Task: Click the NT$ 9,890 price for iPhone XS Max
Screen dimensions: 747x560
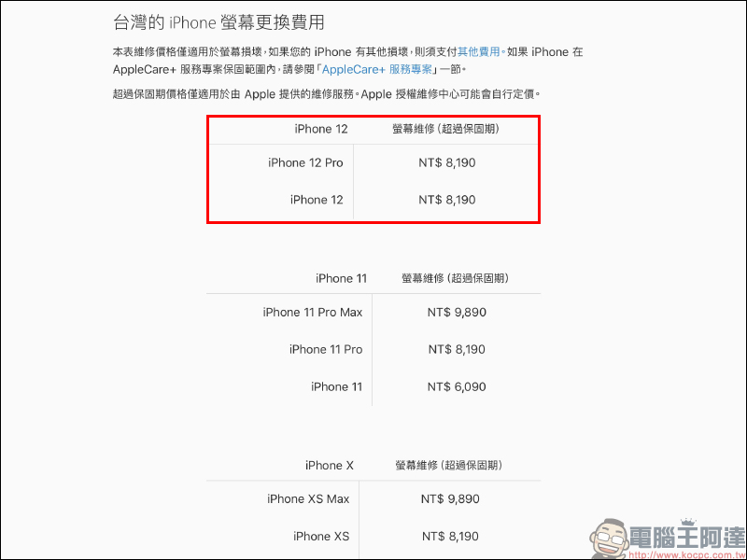Action: coord(450,499)
